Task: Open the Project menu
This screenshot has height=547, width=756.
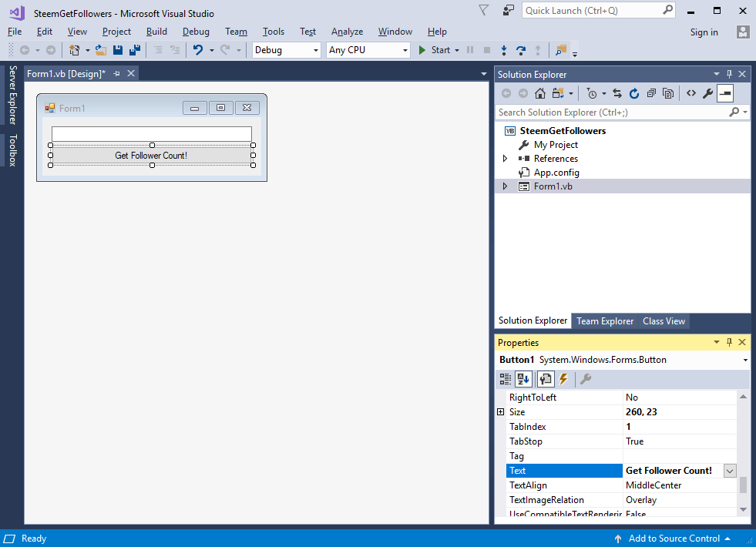Action: [x=116, y=32]
